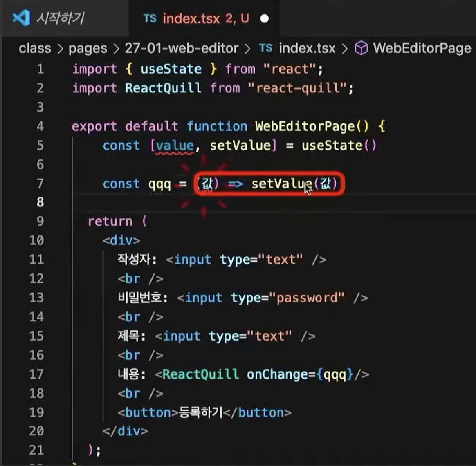This screenshot has width=476, height=466.
Task: Open the class breadcrumb segment
Action: click(35, 48)
